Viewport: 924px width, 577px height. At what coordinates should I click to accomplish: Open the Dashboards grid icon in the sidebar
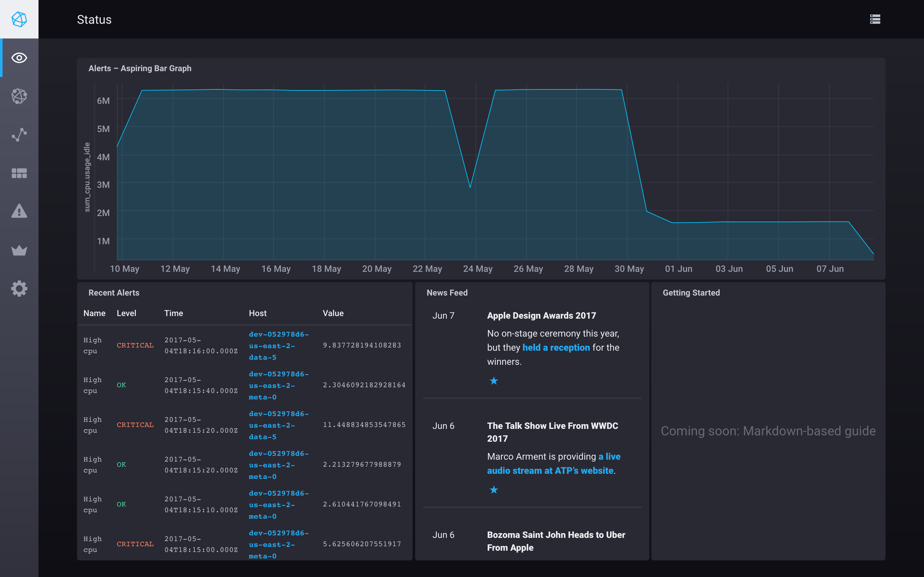pos(19,173)
